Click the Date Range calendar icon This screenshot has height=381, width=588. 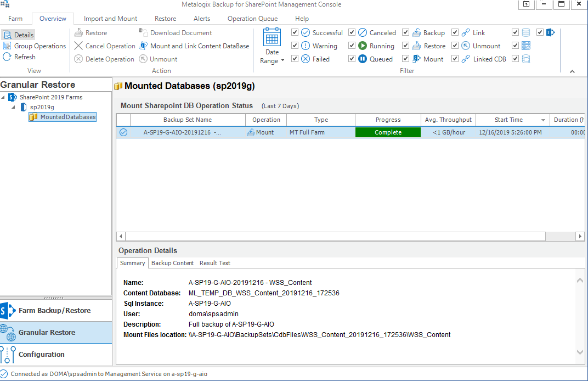coord(272,37)
